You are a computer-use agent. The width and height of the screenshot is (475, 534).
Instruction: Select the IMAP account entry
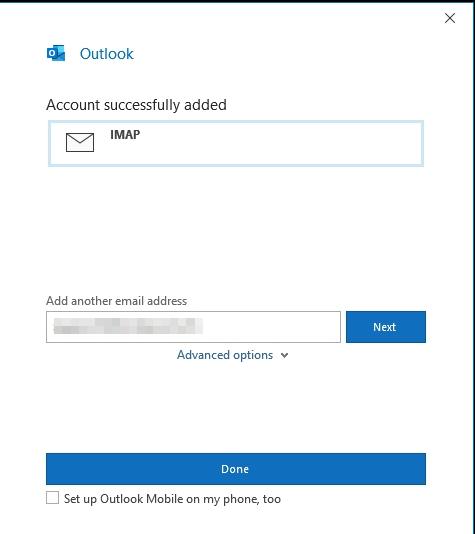pyautogui.click(x=236, y=143)
